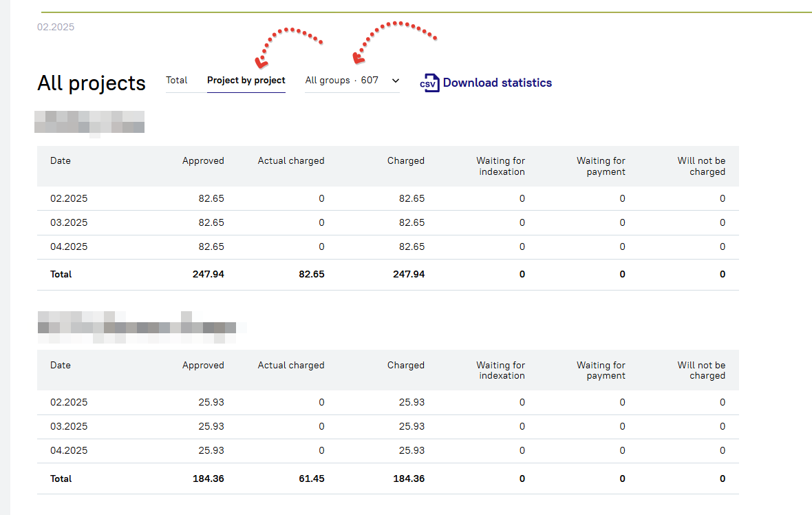Select Waiting for indexation header in first table
Screen dimensions: 812x515
500,166
